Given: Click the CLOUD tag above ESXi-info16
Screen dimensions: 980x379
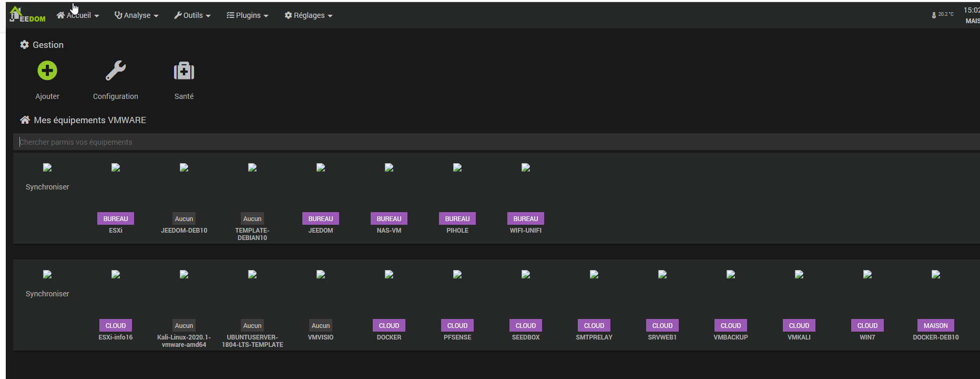Looking at the screenshot, I should [x=116, y=325].
